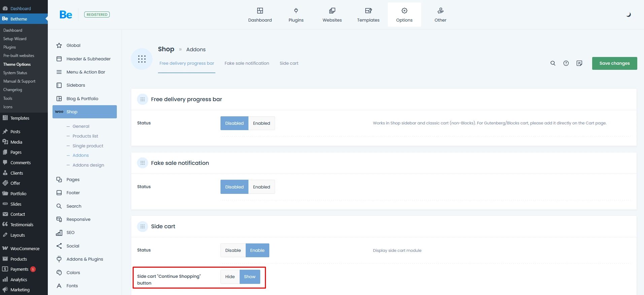Click the Pages icon in the options sidebar

pyautogui.click(x=59, y=180)
